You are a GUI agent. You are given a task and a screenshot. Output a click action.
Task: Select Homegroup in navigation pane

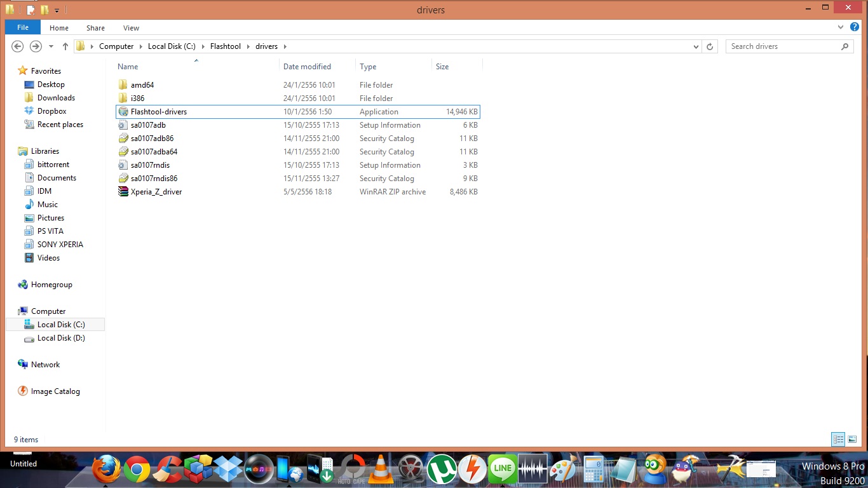[x=51, y=285]
